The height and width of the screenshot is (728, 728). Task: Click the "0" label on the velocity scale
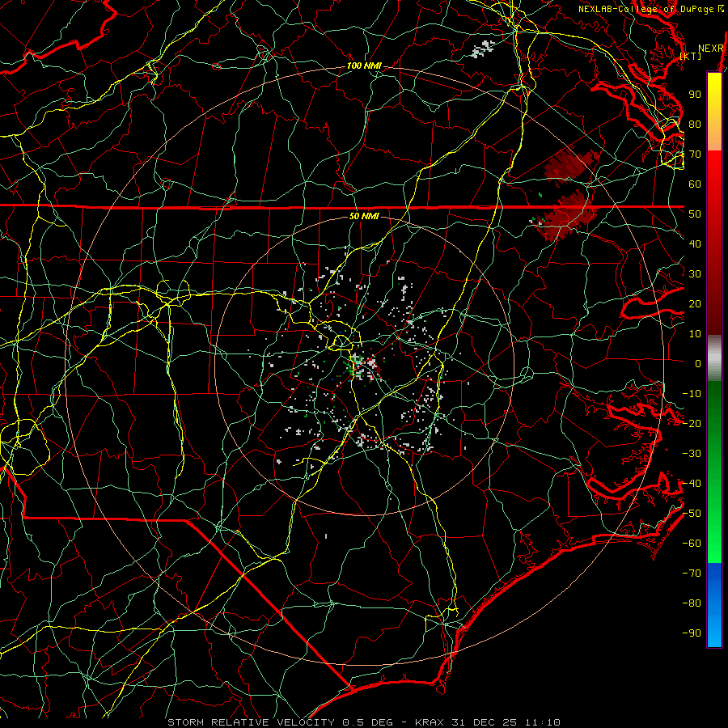point(698,363)
